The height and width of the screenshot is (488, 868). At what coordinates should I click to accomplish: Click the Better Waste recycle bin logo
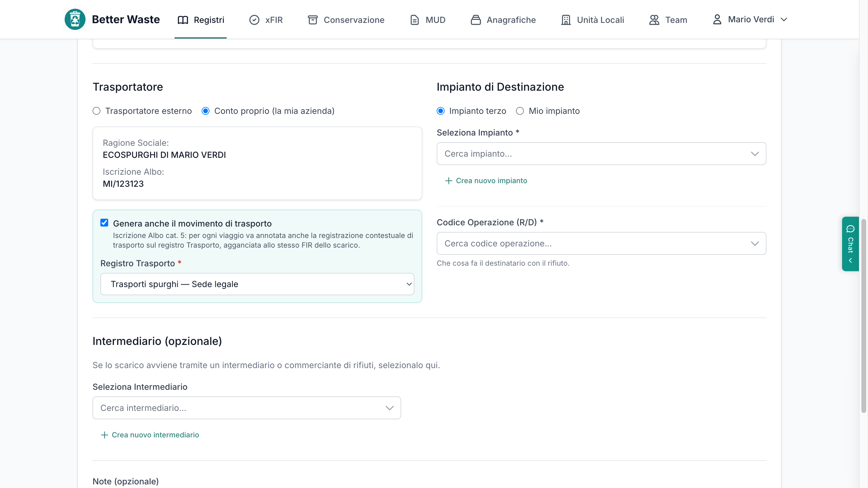(75, 20)
